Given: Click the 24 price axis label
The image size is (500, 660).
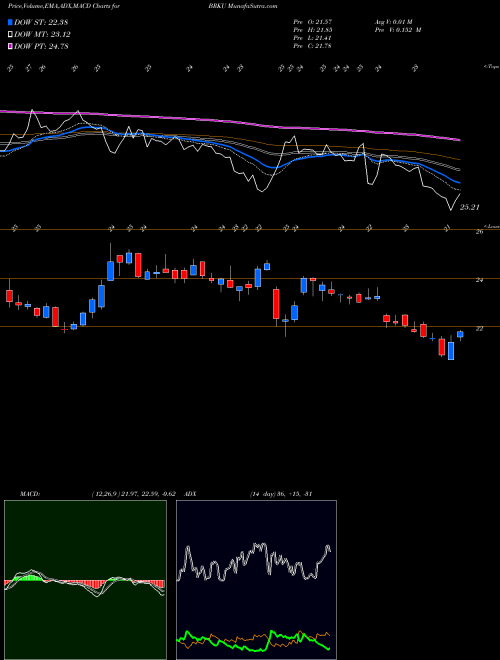Looking at the screenshot, I should (479, 280).
